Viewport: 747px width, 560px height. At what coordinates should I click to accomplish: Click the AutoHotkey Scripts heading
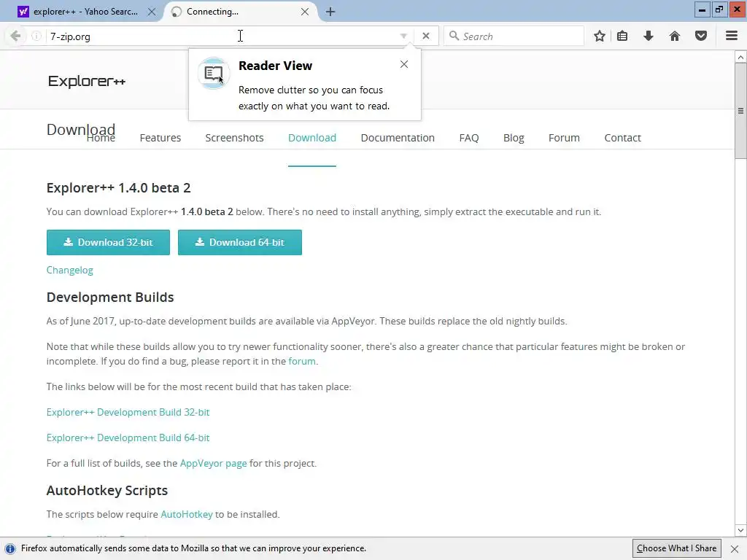point(107,491)
